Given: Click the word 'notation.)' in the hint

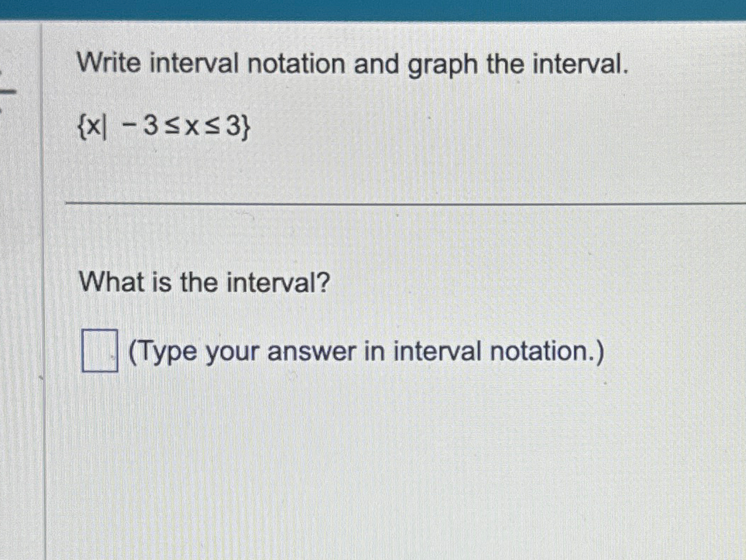Looking at the screenshot, I should click(x=547, y=352).
